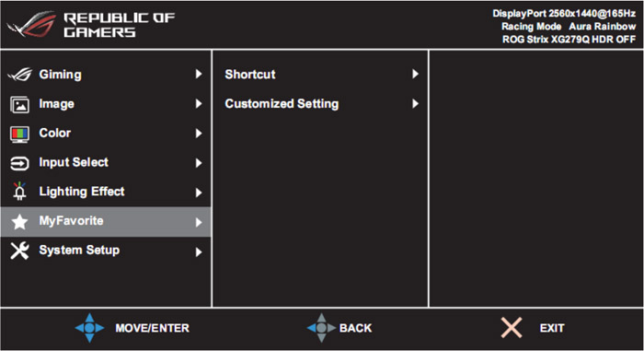Expand the Customized Setting arrow
Viewport: 644px width, 351px height.
[415, 104]
